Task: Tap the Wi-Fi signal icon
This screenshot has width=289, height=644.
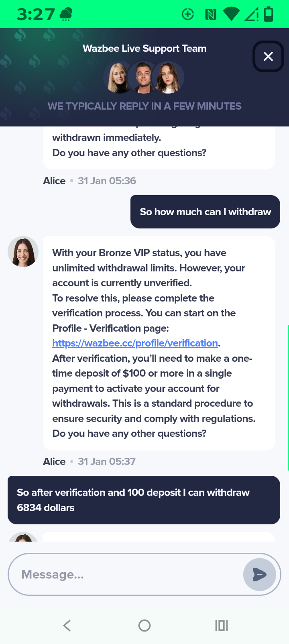Action: [231, 14]
